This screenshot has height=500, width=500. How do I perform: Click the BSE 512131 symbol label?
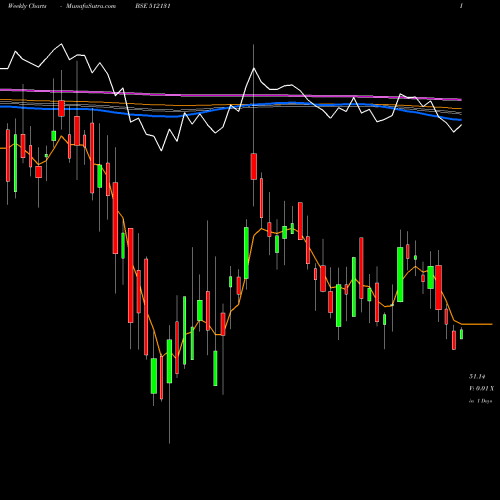pos(153,6)
